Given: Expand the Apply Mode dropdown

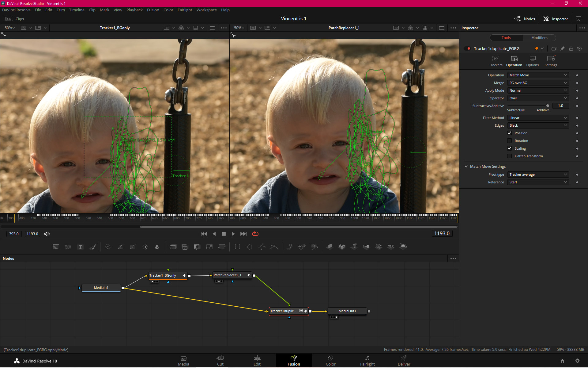Looking at the screenshot, I should click(x=538, y=90).
